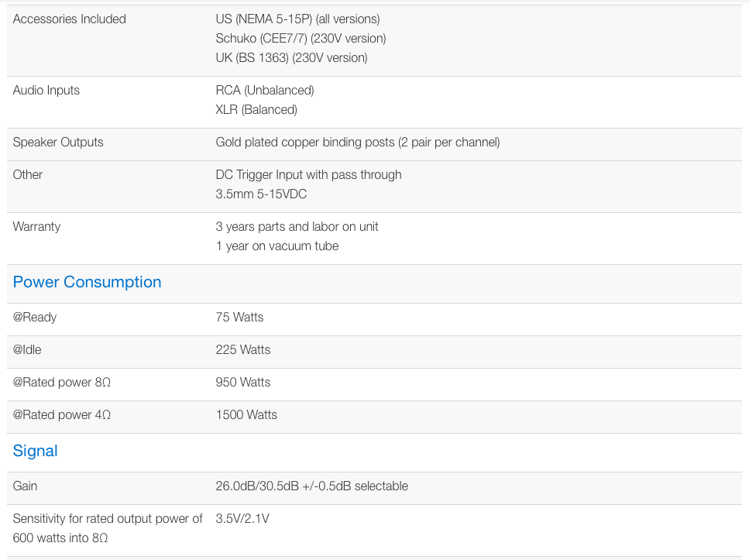Select the @Rated power 4Ω label
This screenshot has width=749, height=560.
(62, 414)
